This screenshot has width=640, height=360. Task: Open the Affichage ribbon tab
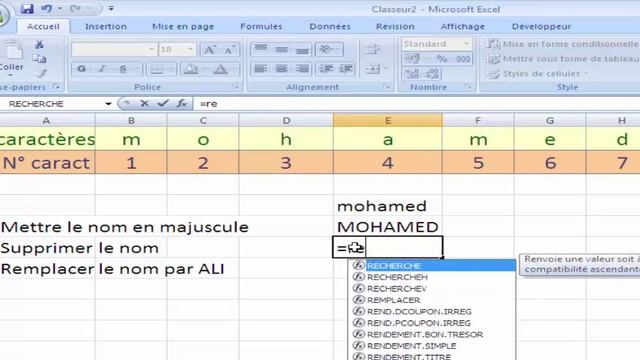[x=462, y=27]
